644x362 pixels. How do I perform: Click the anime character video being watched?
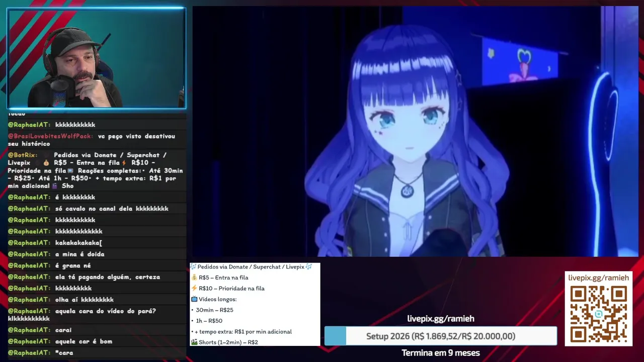pyautogui.click(x=415, y=131)
